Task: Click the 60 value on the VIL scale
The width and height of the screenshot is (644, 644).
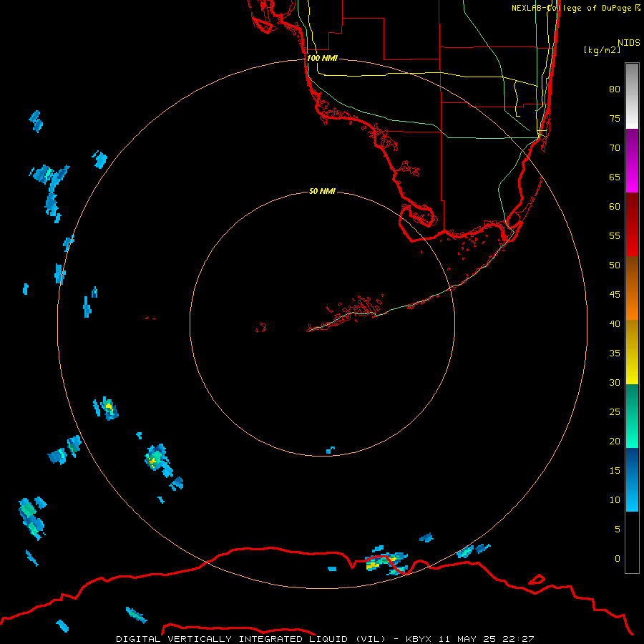Action: [x=615, y=206]
